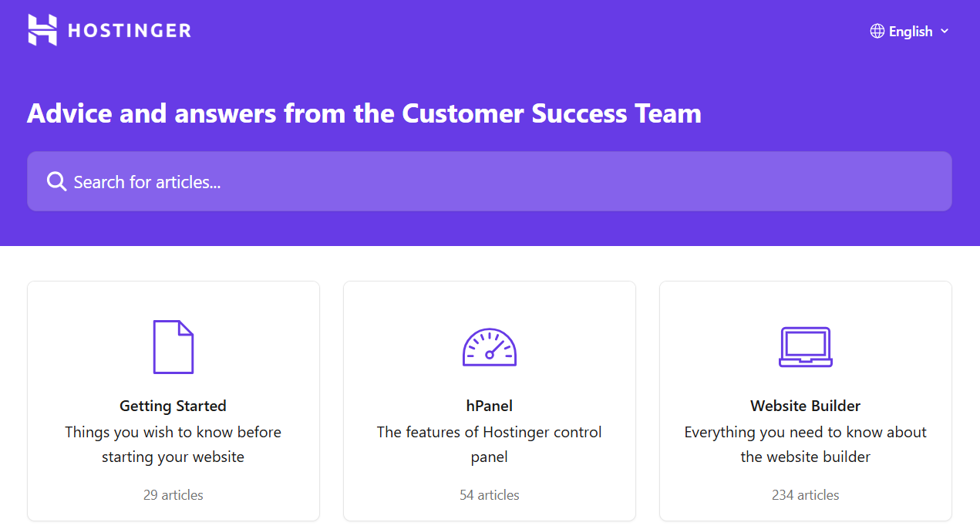Open the English language selector
Viewport: 980px width, 526px height.
coord(911,32)
